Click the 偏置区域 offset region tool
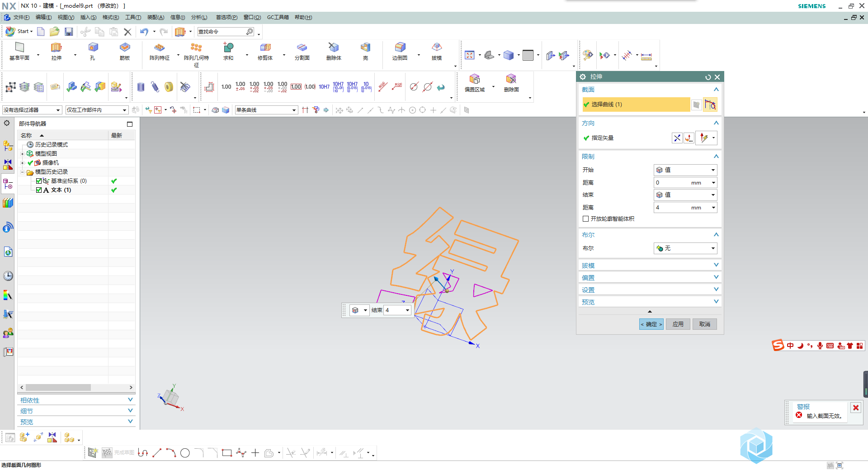Screen dimensions: 868x470 click(475, 83)
